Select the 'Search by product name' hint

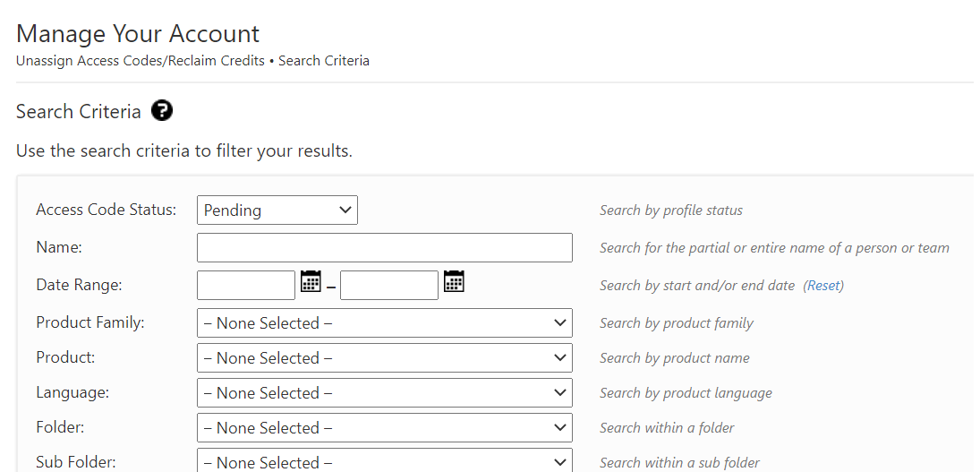pyautogui.click(x=675, y=358)
